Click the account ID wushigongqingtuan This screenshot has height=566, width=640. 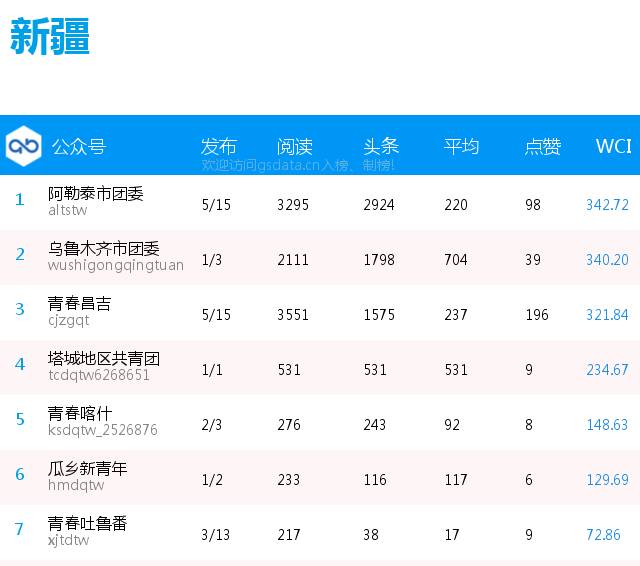point(116,265)
